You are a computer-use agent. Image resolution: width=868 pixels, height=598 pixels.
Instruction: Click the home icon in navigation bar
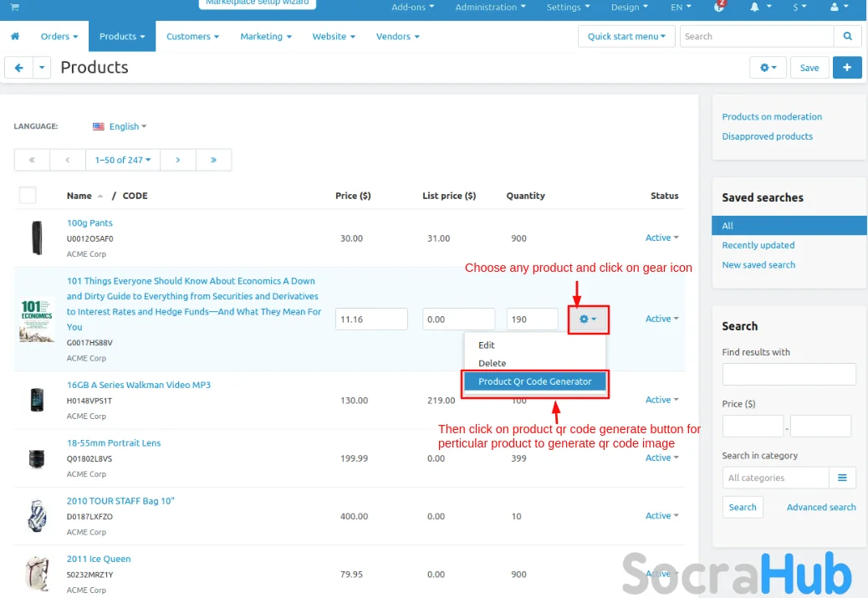(15, 37)
